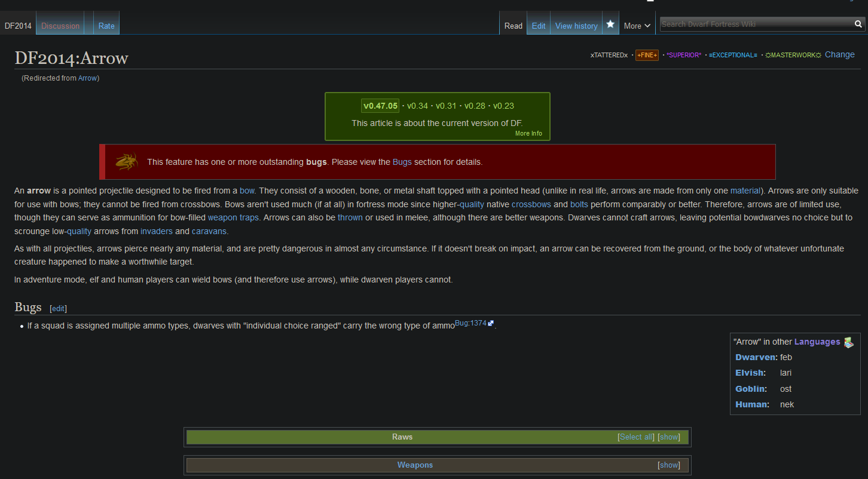Image resolution: width=868 pixels, height=479 pixels.
Task: Select the *SUPERIOR* quality rating
Action: (684, 55)
